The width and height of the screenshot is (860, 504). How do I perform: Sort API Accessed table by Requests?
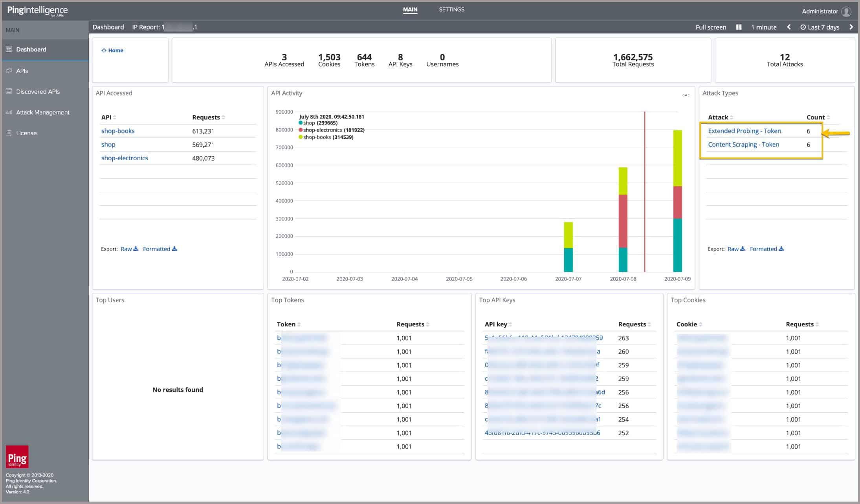(208, 117)
